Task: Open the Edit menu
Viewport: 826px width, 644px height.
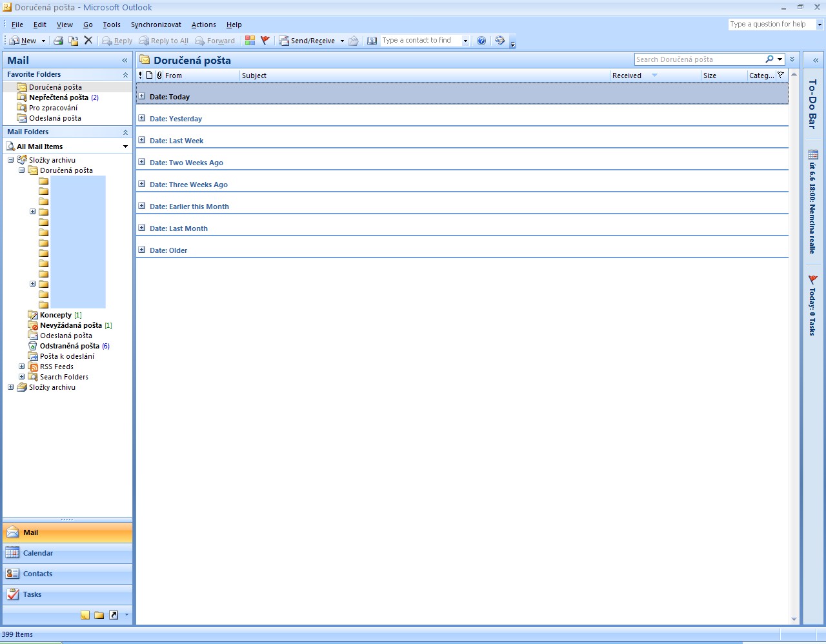Action: click(40, 25)
